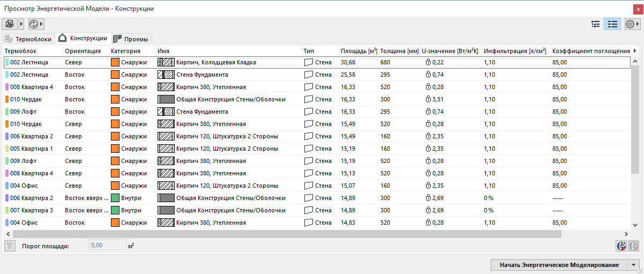Select the 009 Лофт Восток row
The height and width of the screenshot is (274, 644).
[316, 112]
